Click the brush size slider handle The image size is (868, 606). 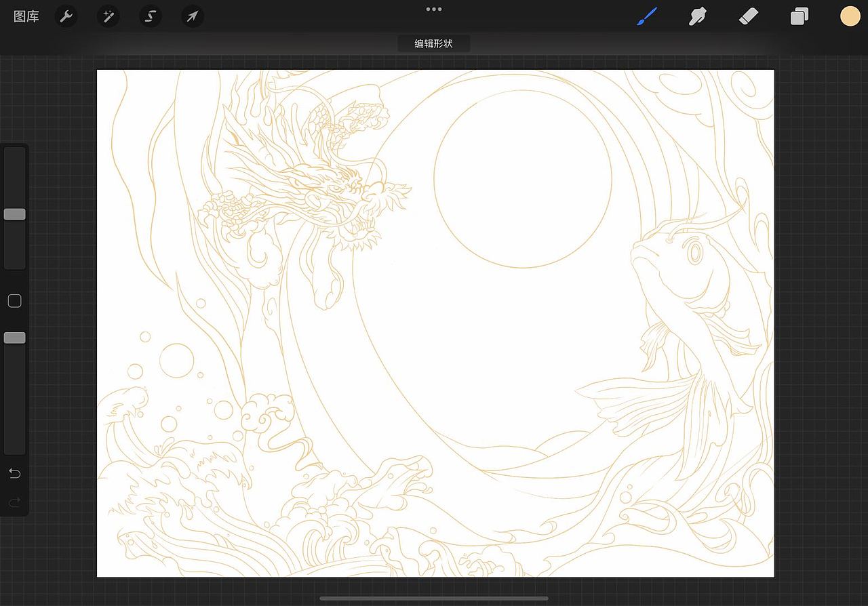click(15, 214)
